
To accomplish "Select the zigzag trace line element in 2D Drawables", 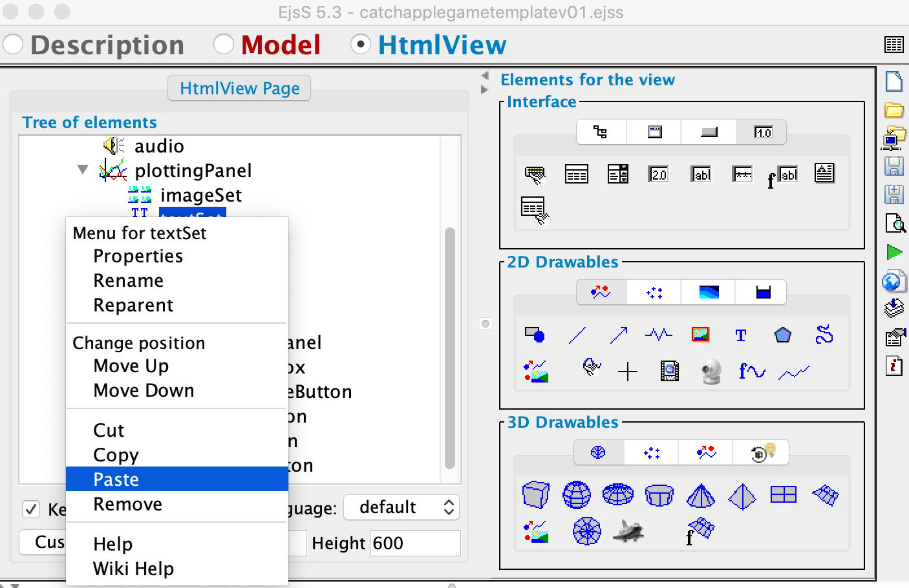I will click(794, 373).
